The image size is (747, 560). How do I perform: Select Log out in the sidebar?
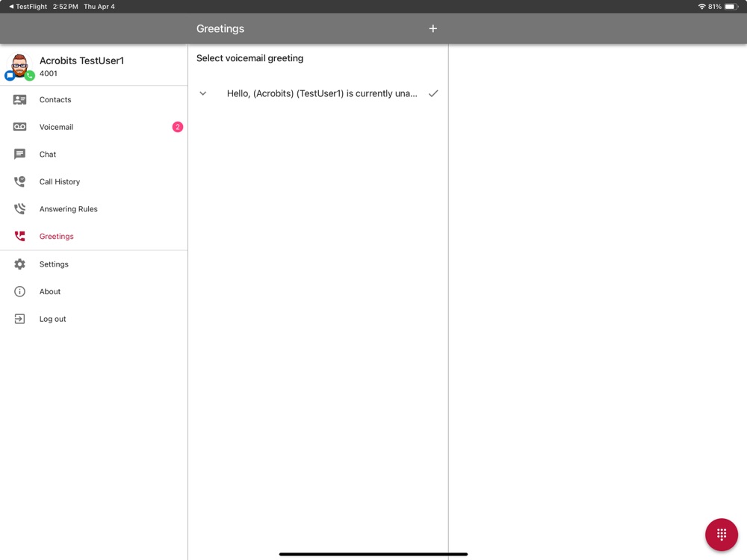94,319
